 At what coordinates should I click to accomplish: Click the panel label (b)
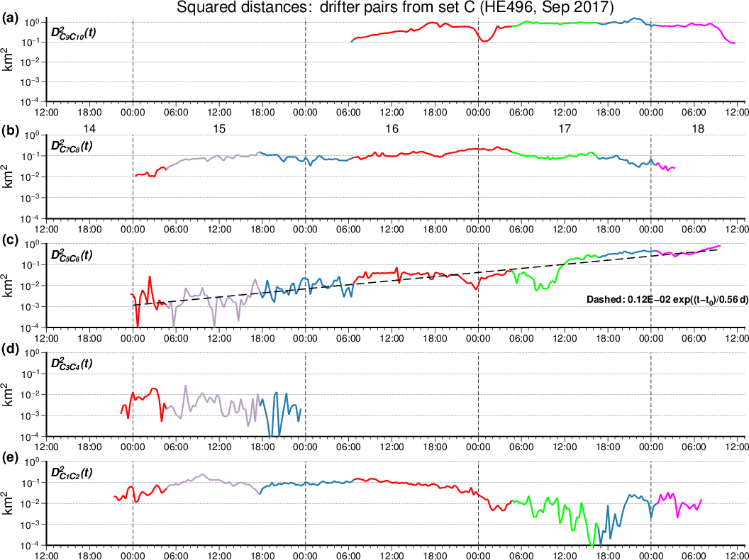pos(11,132)
